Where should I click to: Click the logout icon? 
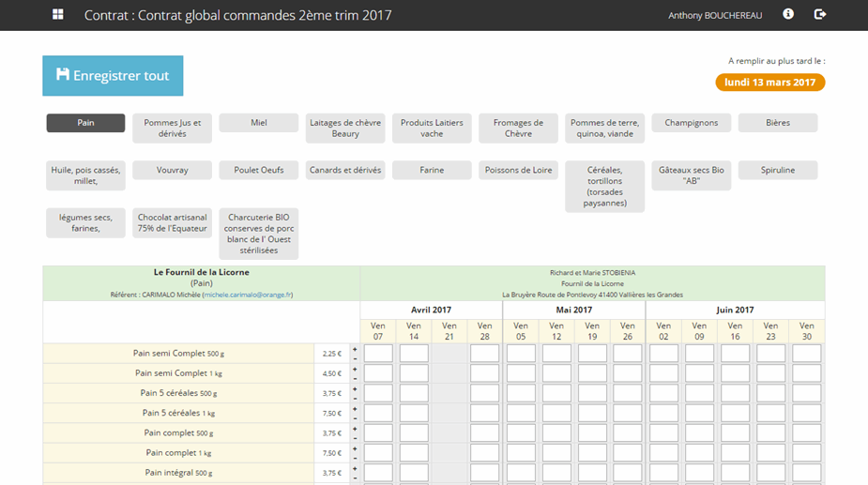pos(820,15)
